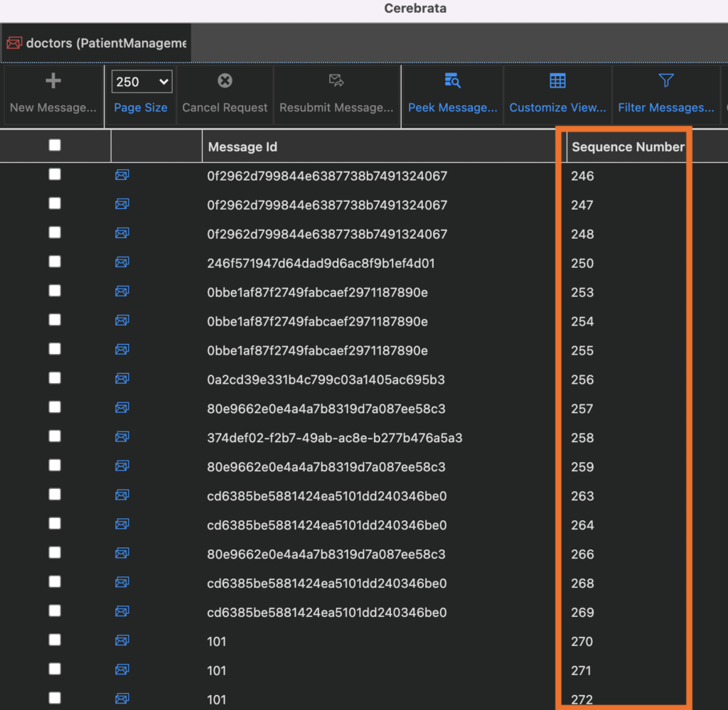Click the Resubmit Message icon
The width and height of the screenshot is (728, 710).
pos(336,81)
